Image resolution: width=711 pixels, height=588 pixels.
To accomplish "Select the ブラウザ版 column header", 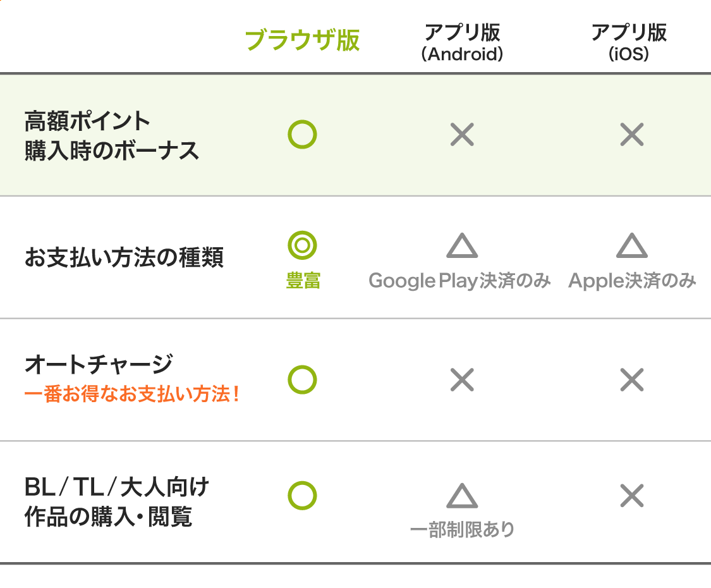I will (302, 40).
